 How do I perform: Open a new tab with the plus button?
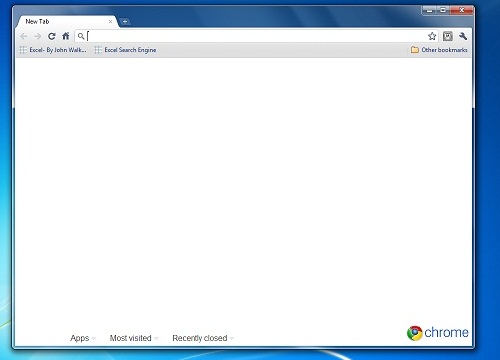[125, 21]
